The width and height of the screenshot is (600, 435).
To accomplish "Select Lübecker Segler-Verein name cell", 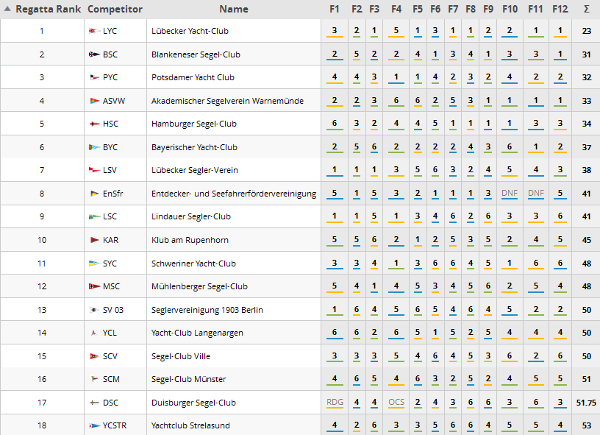I will [194, 170].
